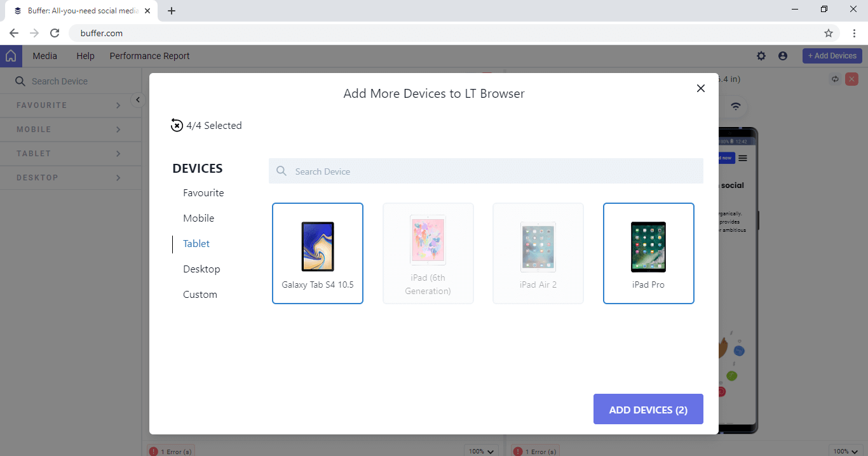Image resolution: width=868 pixels, height=456 pixels.
Task: Close the Add More Devices dialog
Action: coord(701,88)
